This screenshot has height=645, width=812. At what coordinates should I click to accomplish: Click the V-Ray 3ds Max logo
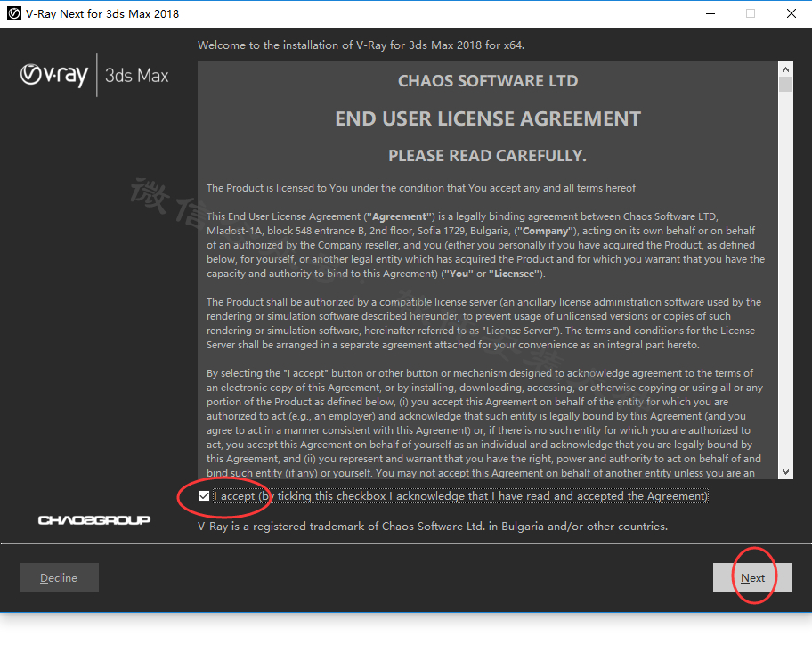point(94,75)
